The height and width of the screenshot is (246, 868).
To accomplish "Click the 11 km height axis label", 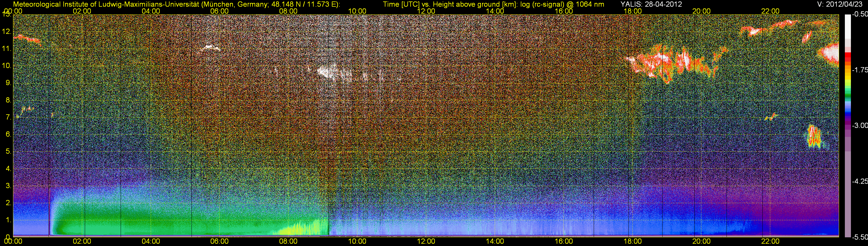I will point(7,49).
